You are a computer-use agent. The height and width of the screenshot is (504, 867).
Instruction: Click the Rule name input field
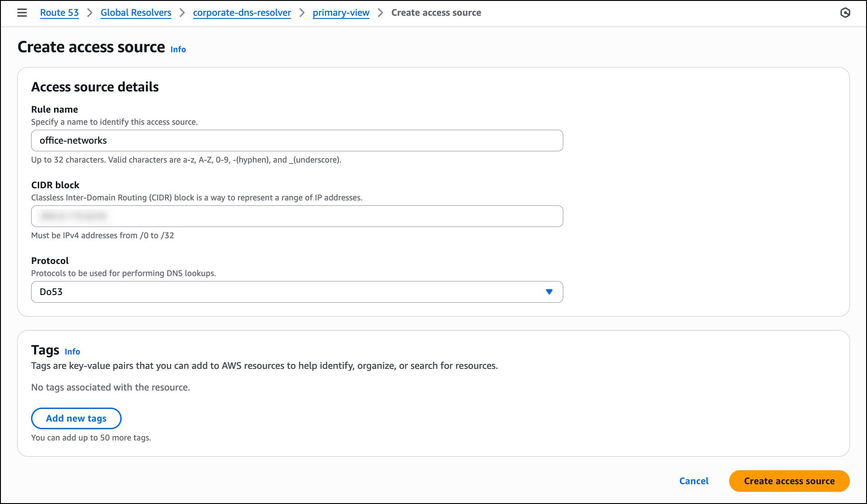click(297, 141)
